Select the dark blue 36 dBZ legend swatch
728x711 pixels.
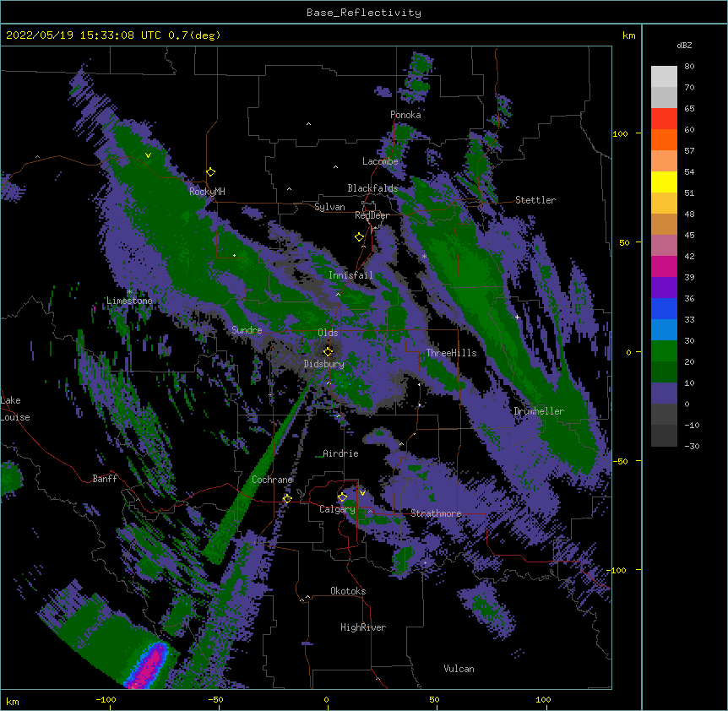[664, 308]
